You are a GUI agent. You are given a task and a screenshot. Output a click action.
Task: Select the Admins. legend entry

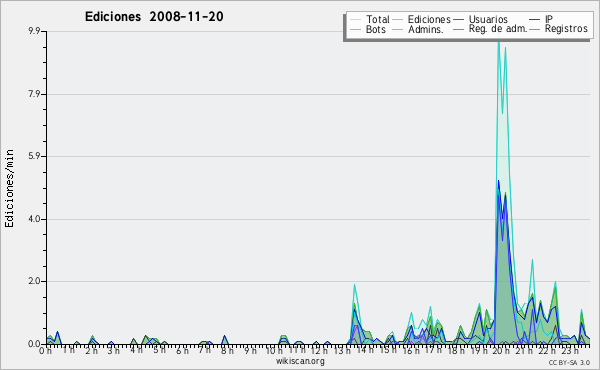tap(426, 29)
